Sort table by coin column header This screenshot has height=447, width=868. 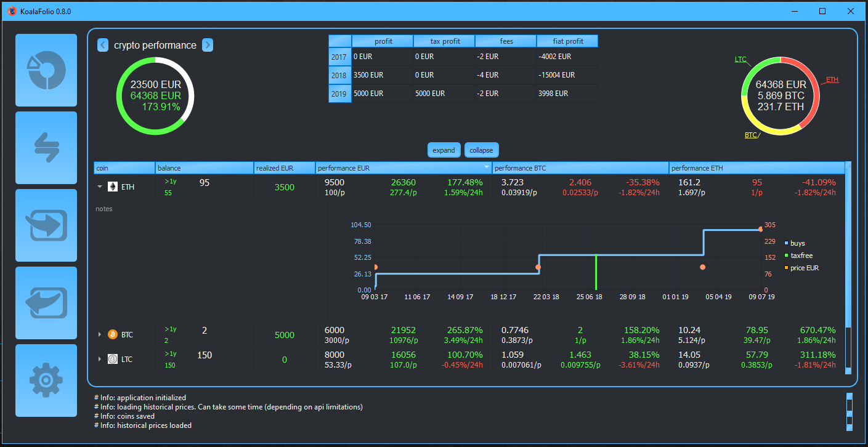click(124, 168)
